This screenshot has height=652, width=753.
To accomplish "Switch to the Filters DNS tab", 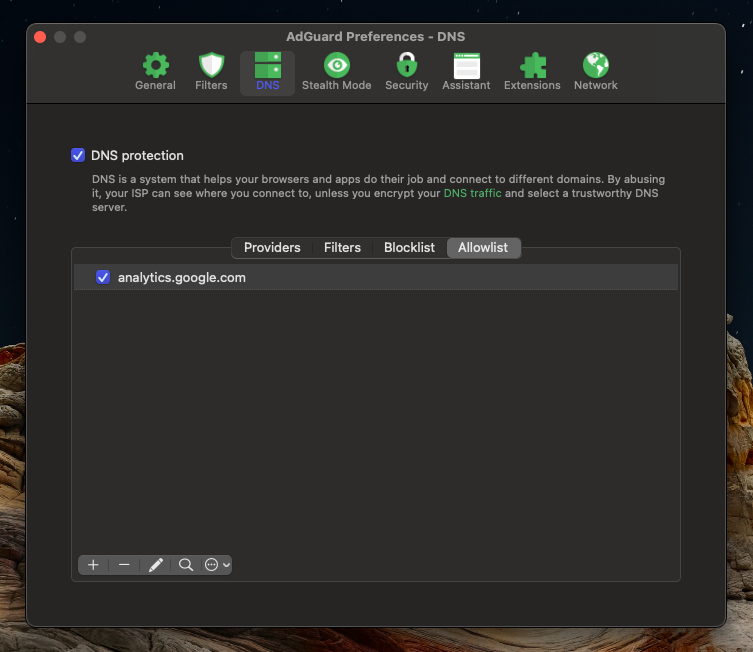I will [342, 248].
